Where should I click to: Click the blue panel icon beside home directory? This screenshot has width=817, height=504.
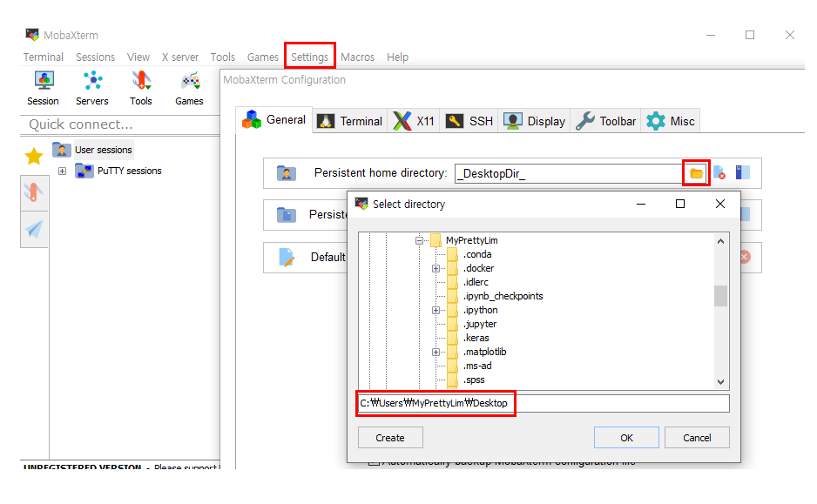742,172
